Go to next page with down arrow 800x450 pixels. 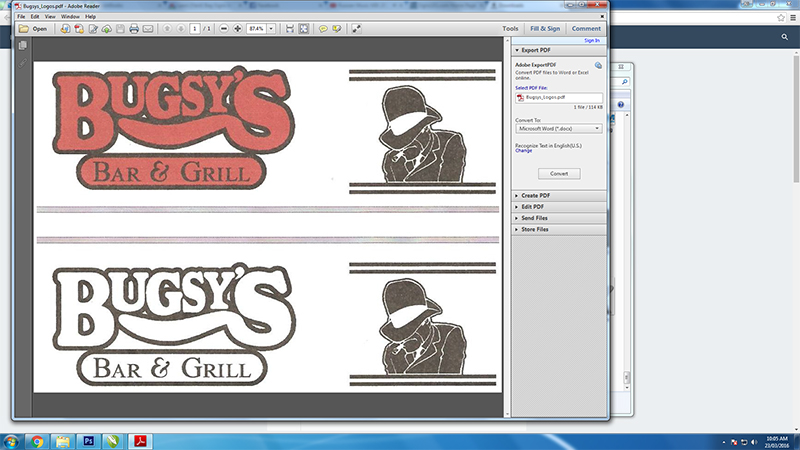181,29
